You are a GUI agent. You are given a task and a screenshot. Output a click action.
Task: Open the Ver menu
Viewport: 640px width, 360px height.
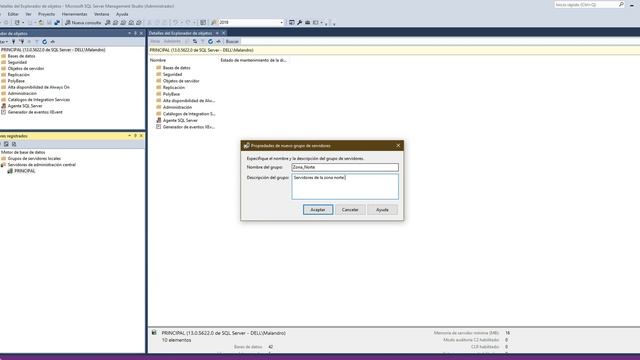pyautogui.click(x=28, y=14)
